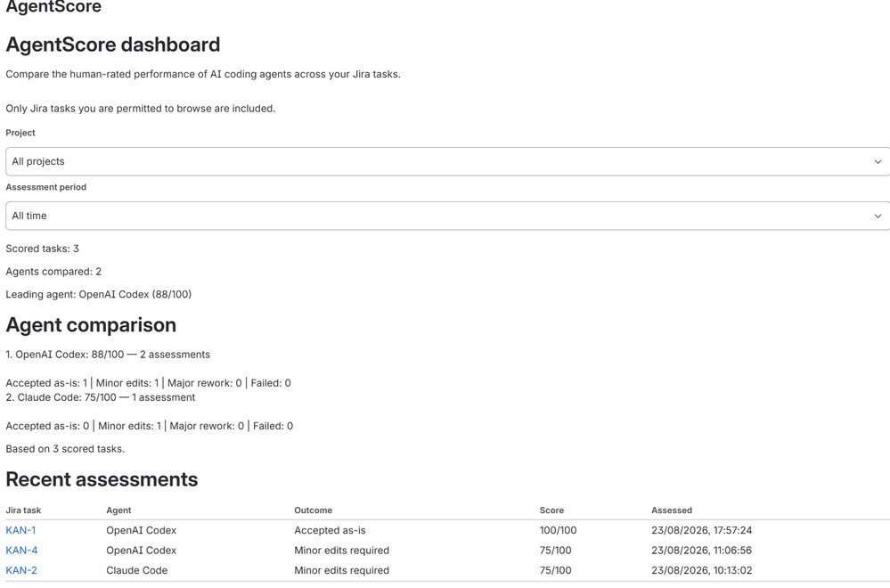890x588 pixels.
Task: Click the 'Accepted as-is: 0' outcome breakdown line
Action: 150,426
